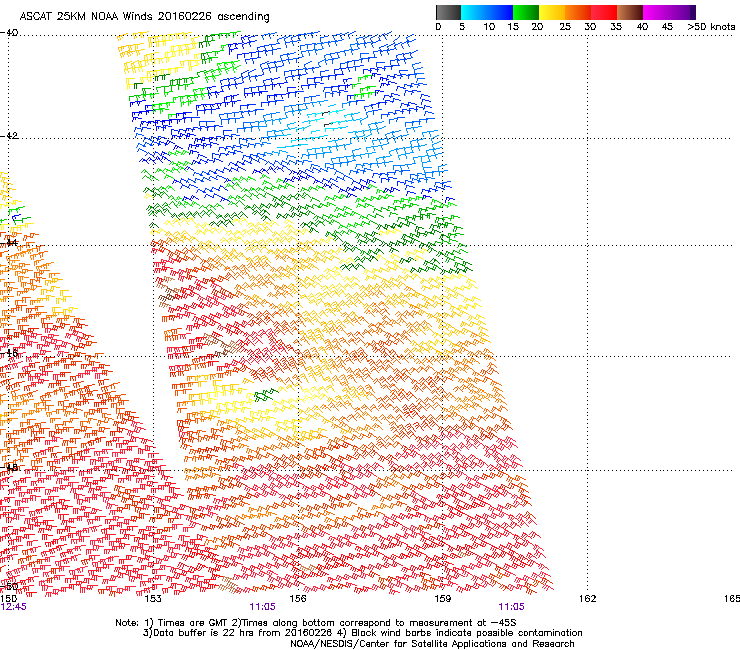Click the 162 longitude axis label
This screenshot has width=740, height=650.
click(587, 599)
